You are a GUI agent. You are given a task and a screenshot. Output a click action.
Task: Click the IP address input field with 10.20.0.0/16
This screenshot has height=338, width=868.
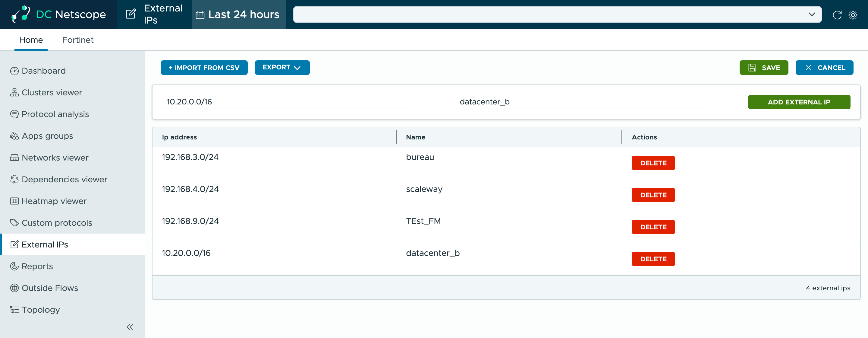click(288, 102)
